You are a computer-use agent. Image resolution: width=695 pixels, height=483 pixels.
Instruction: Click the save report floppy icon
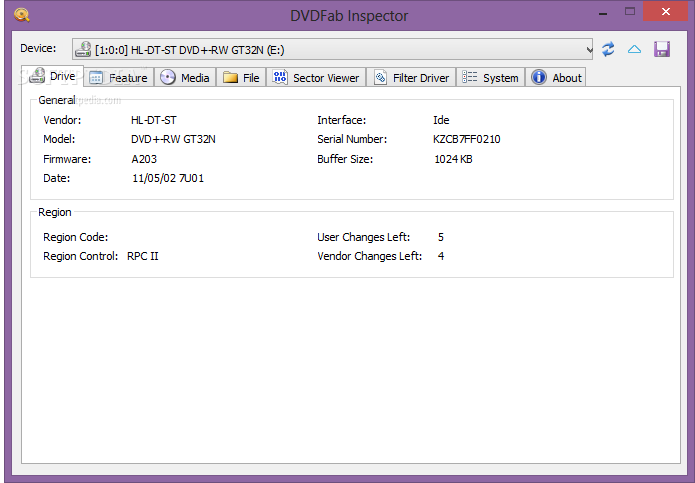click(x=662, y=49)
